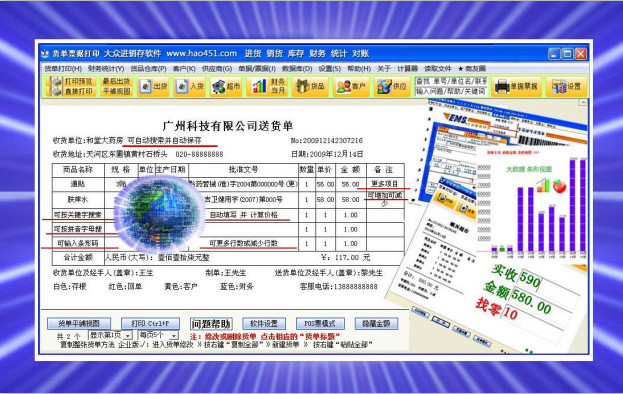Click the 统计 title bar link
Viewport: 623px width, 394px height.
(x=339, y=54)
